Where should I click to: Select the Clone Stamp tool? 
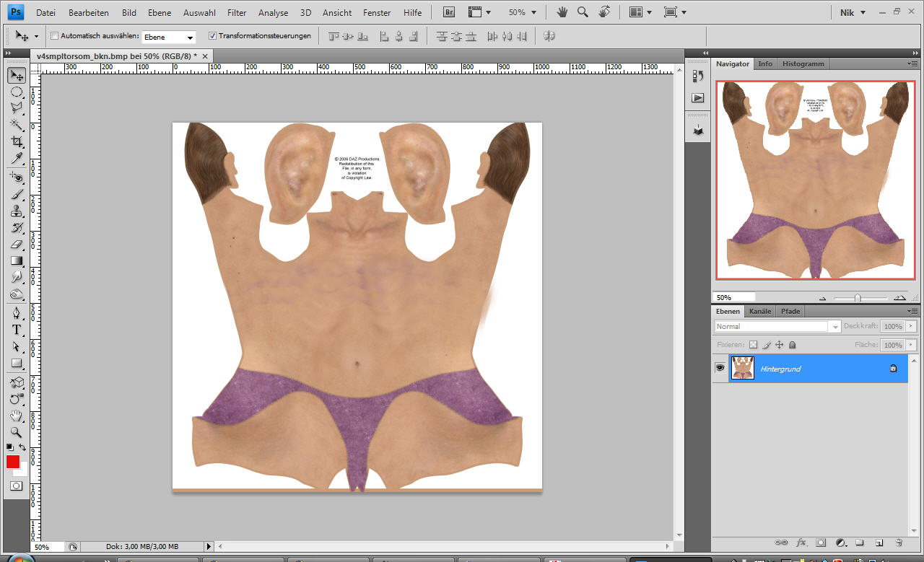point(16,211)
